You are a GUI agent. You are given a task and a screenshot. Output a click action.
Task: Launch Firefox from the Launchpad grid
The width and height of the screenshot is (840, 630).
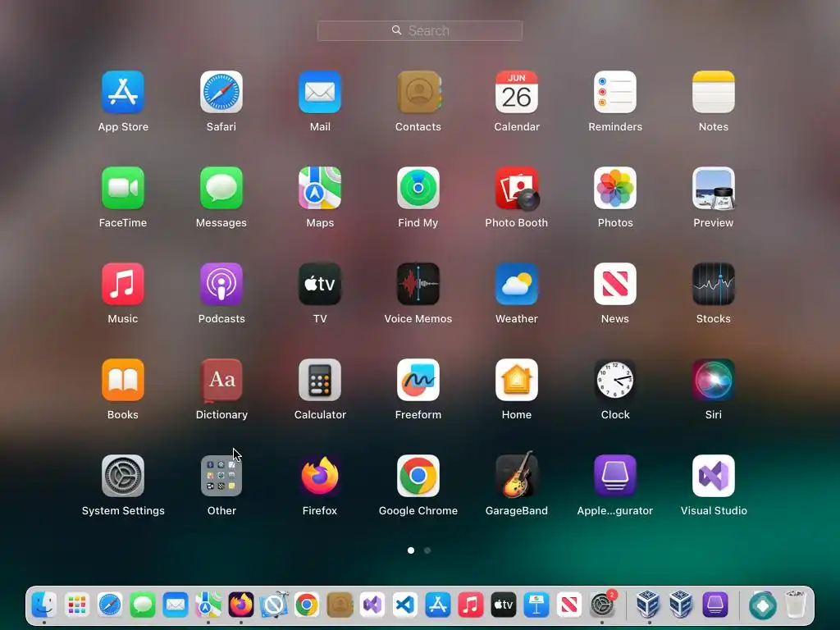pyautogui.click(x=320, y=476)
